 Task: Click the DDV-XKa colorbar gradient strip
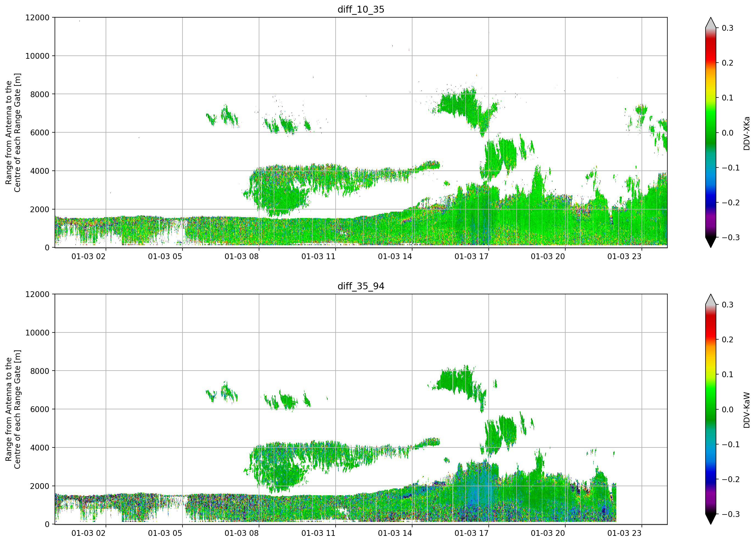(711, 132)
